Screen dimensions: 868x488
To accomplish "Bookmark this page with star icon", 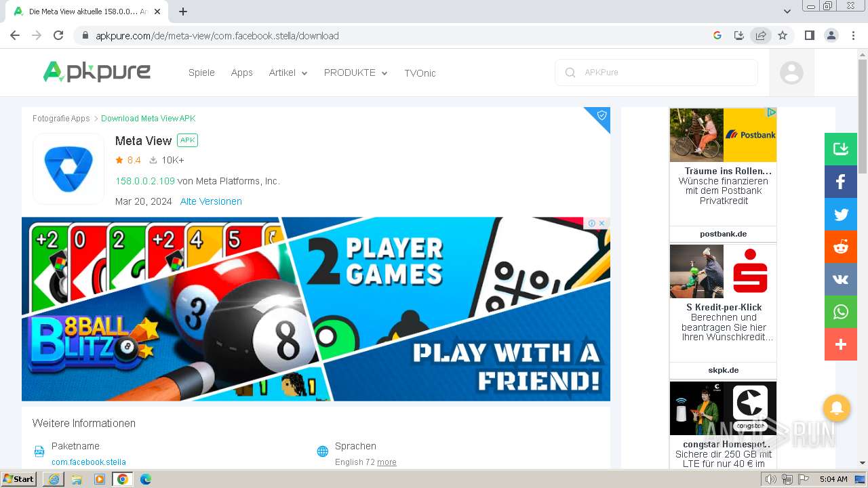I will [783, 35].
